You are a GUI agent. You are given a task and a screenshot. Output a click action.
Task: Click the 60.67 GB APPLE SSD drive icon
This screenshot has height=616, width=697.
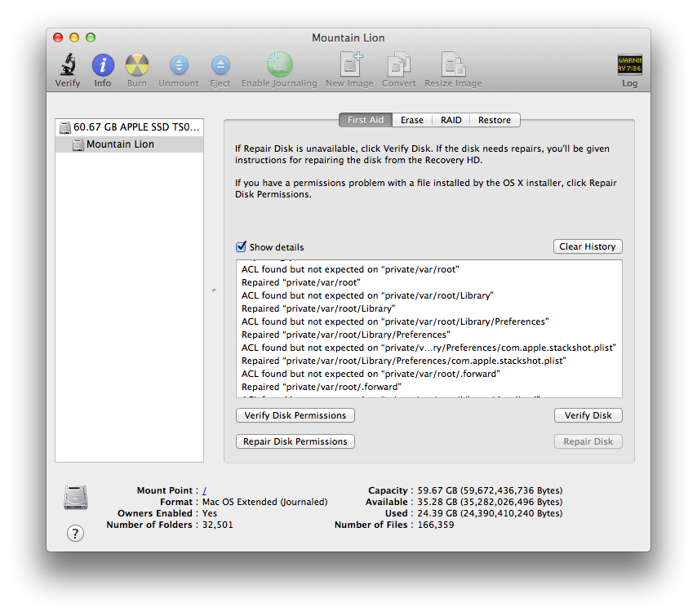[65, 127]
